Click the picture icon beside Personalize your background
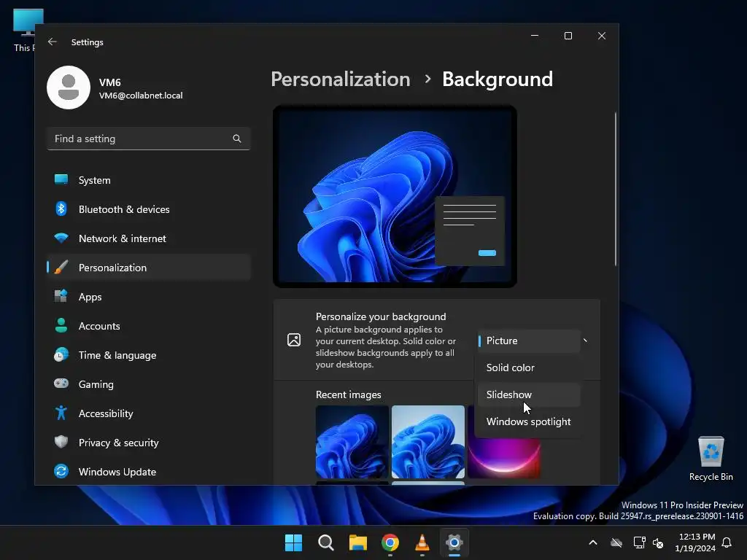This screenshot has width=747, height=560. pos(294,340)
